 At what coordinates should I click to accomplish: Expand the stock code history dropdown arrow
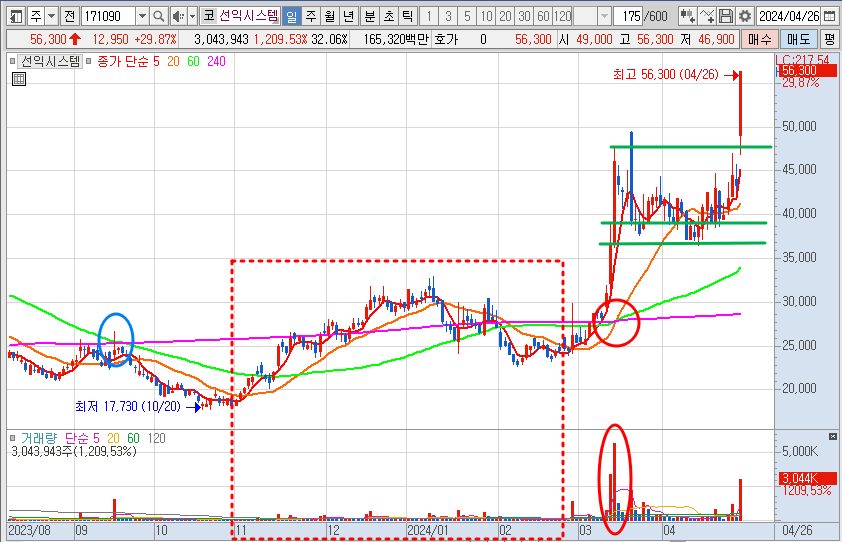point(142,17)
